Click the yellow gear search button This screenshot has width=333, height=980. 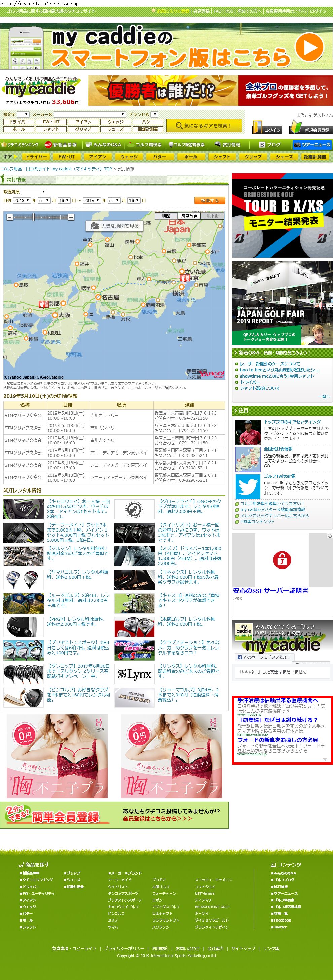(203, 125)
